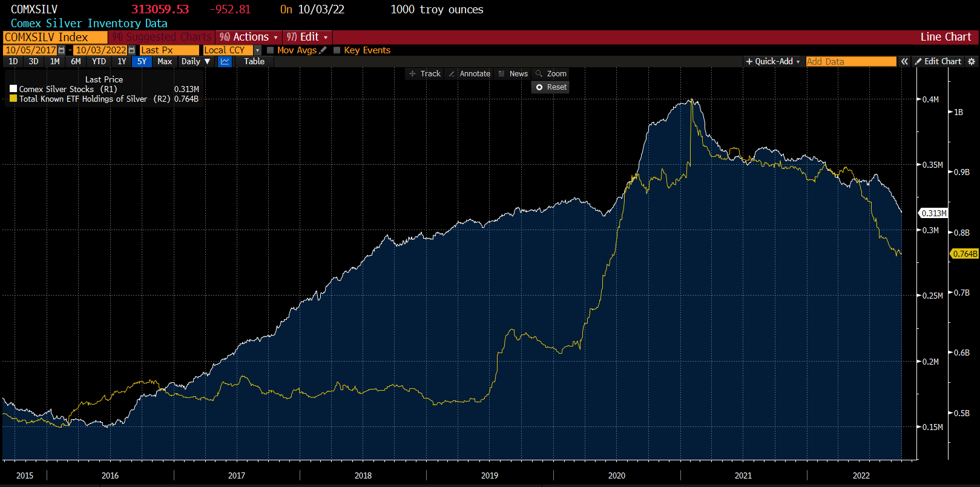Image resolution: width=980 pixels, height=487 pixels.
Task: Activate the Zoom magnifier tool
Action: coord(551,74)
